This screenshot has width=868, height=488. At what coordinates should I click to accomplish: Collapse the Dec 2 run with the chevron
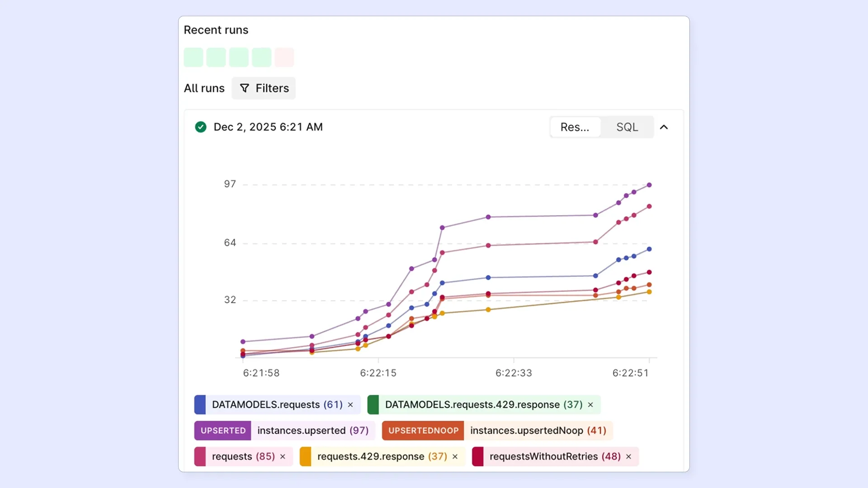[x=664, y=127]
